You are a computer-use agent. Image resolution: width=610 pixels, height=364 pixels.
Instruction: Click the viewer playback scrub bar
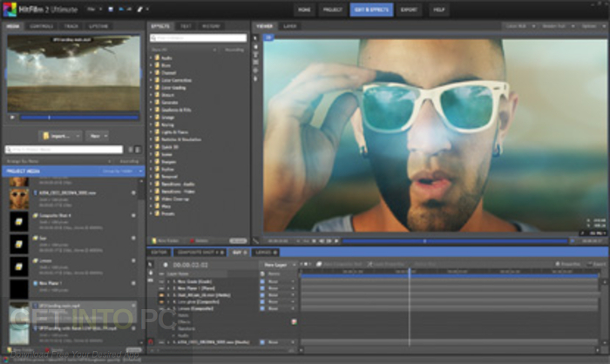pos(455,241)
